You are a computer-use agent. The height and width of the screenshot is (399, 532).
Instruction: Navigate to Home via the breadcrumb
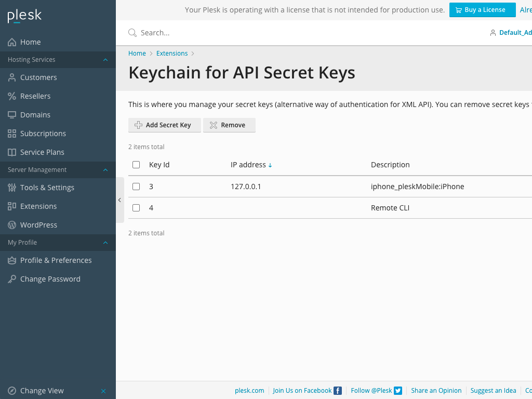[137, 53]
